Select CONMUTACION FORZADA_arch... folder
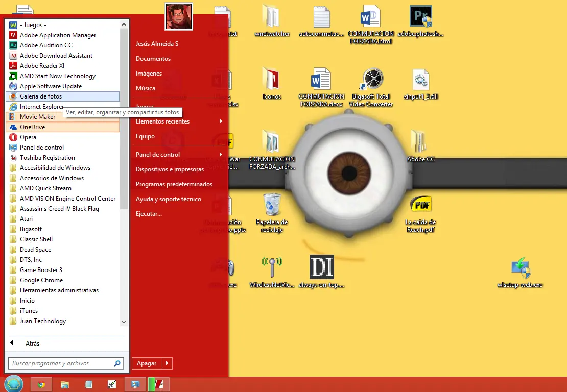The height and width of the screenshot is (392, 567). coord(272,150)
